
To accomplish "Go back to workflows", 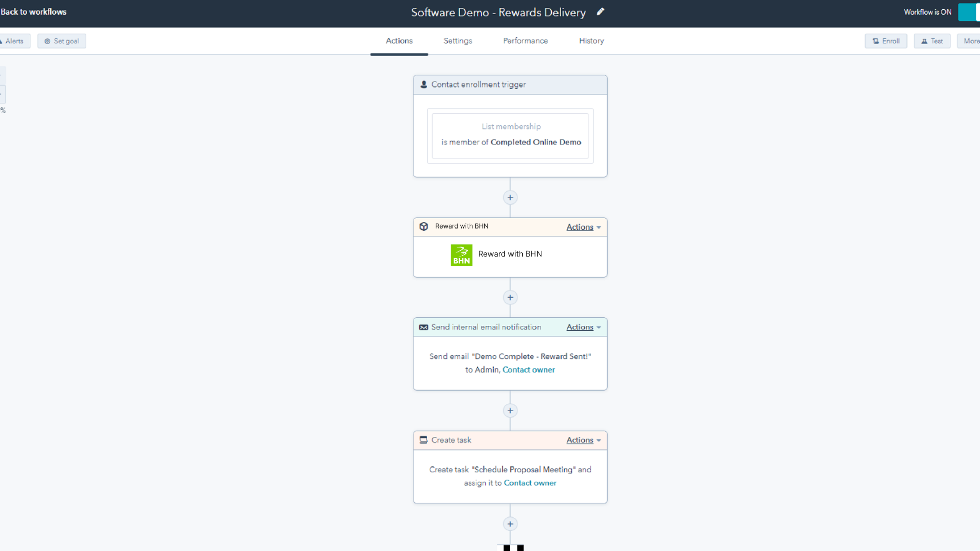I will click(x=33, y=12).
